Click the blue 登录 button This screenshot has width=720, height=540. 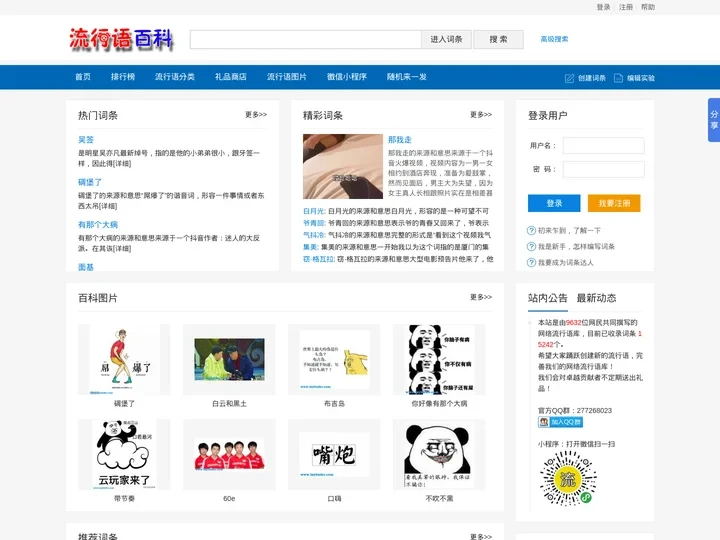coord(554,203)
